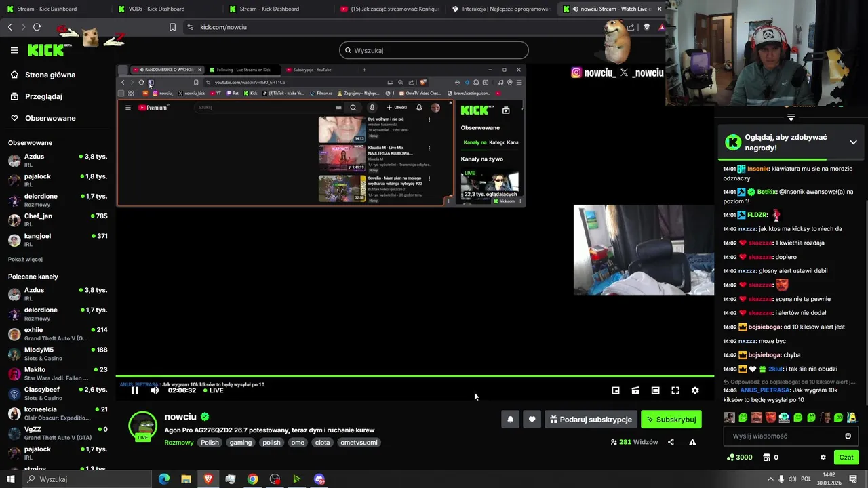Switch to theater mode
This screenshot has width=868, height=488.
point(655,390)
